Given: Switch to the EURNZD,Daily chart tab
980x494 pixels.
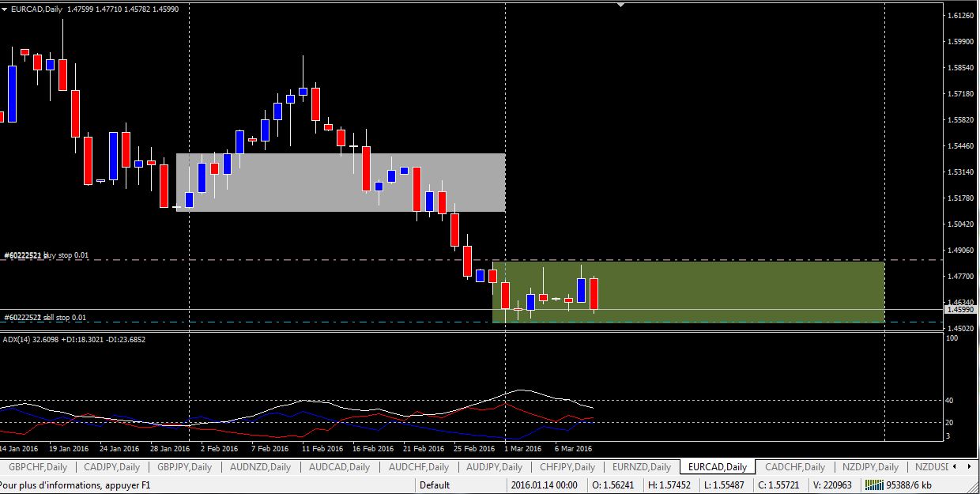Looking at the screenshot, I should pos(641,467).
